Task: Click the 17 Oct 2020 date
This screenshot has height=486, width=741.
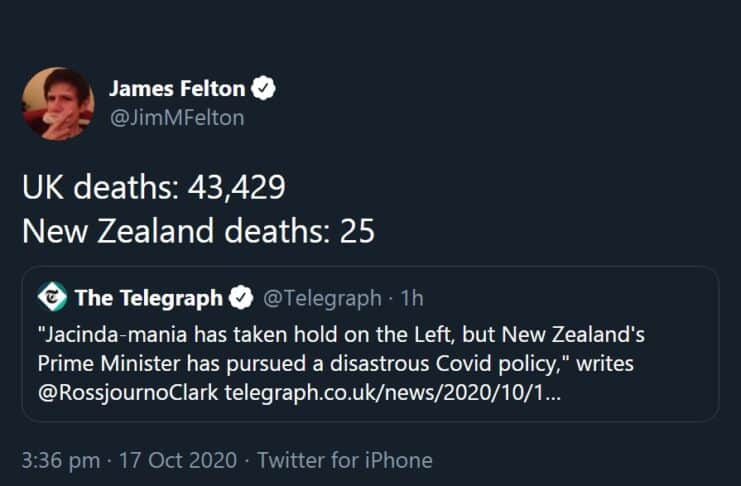Action: pos(176,460)
